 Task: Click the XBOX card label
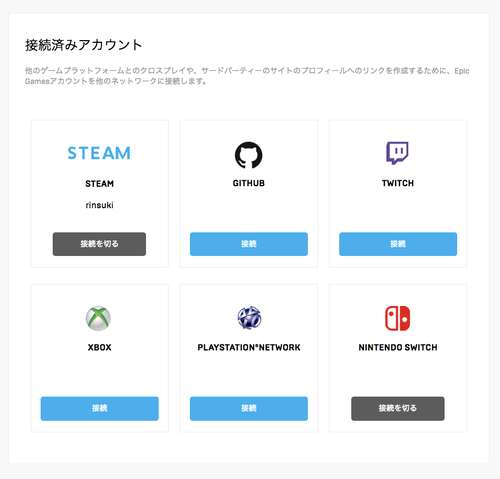[x=99, y=347]
